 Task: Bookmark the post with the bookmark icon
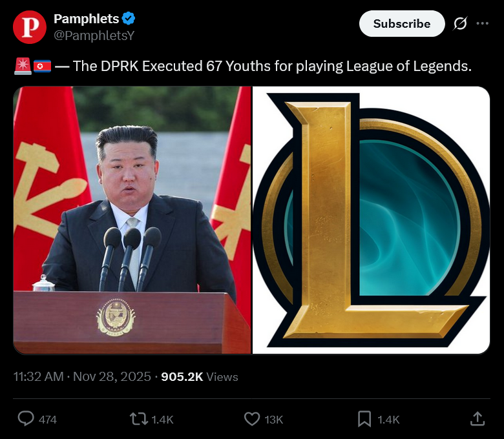click(x=364, y=419)
